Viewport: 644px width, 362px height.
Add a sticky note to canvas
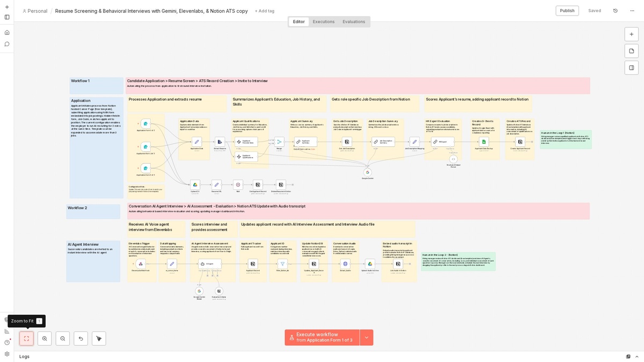pyautogui.click(x=631, y=51)
